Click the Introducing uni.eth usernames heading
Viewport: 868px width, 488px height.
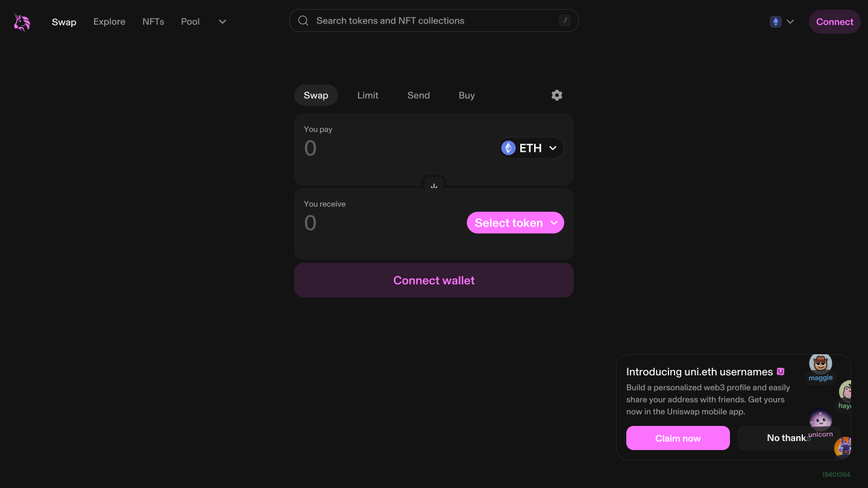699,372
